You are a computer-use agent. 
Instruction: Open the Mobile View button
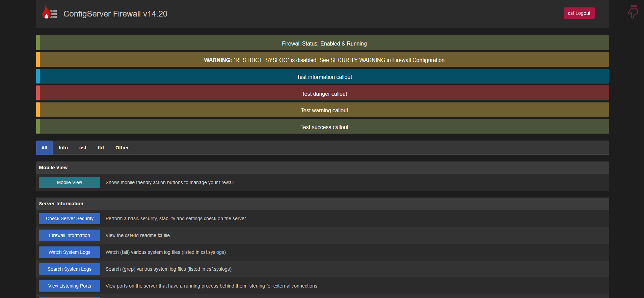[x=70, y=182]
